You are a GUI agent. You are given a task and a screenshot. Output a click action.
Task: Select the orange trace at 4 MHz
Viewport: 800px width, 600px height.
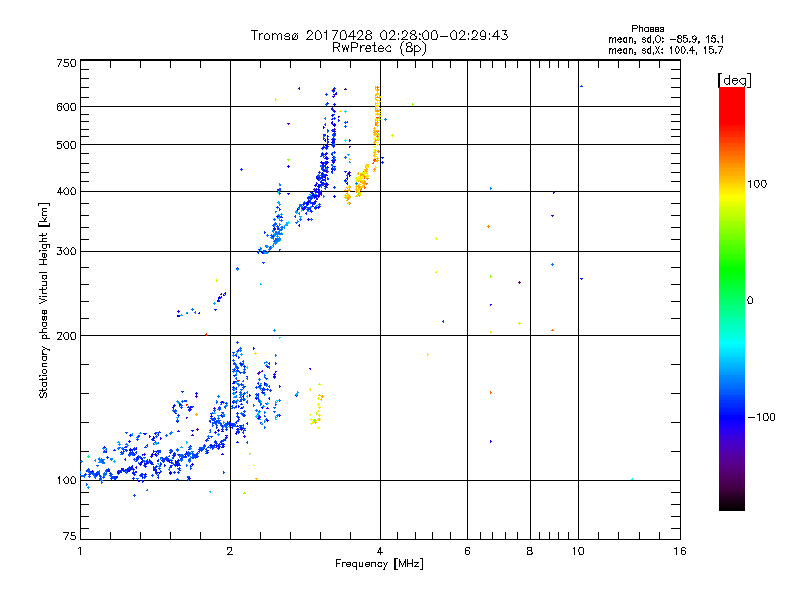coord(377,130)
